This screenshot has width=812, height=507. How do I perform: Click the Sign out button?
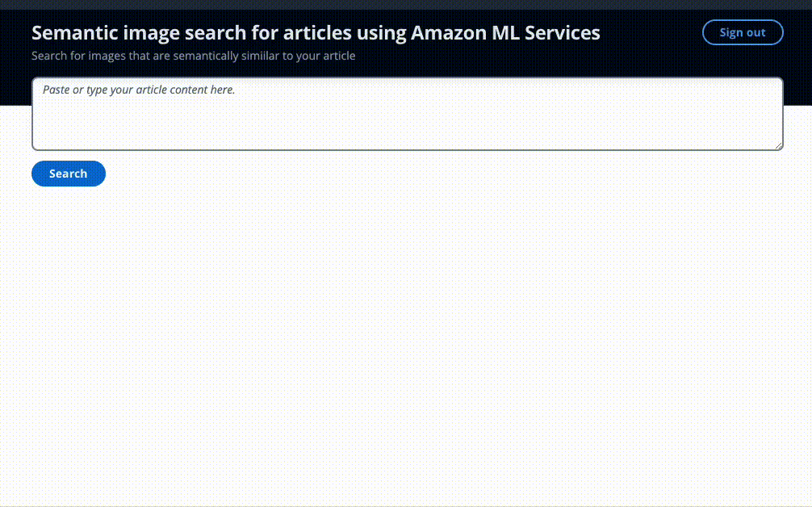(743, 32)
